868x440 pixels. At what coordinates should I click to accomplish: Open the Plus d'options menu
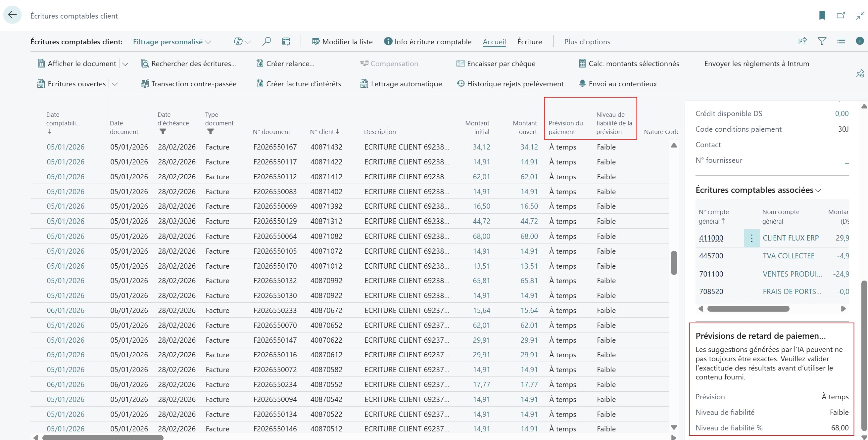[x=587, y=41]
